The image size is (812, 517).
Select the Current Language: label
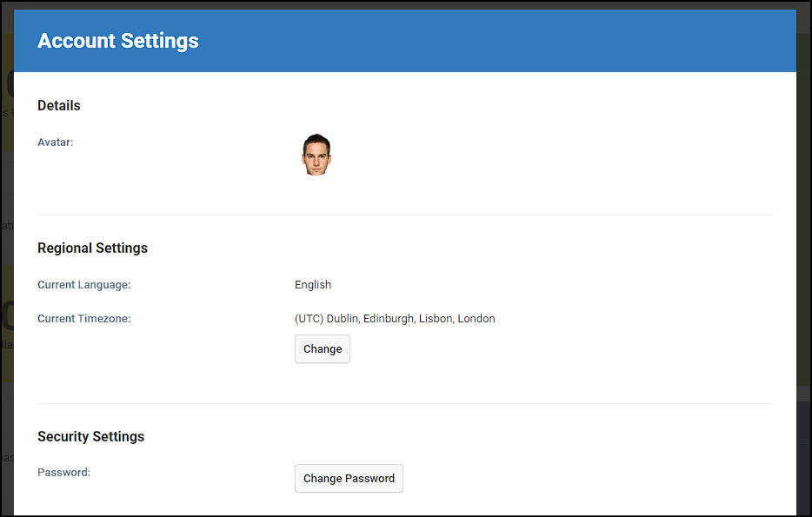(x=83, y=285)
